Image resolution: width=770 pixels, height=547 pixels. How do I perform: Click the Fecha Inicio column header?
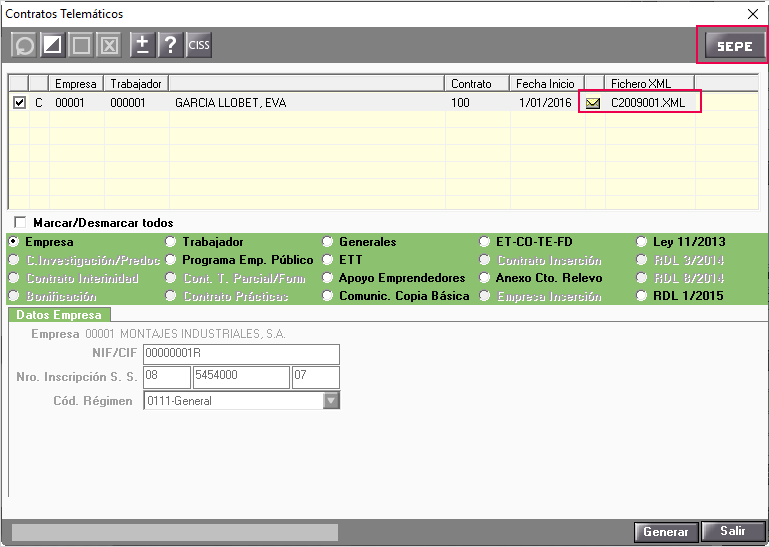coord(547,84)
